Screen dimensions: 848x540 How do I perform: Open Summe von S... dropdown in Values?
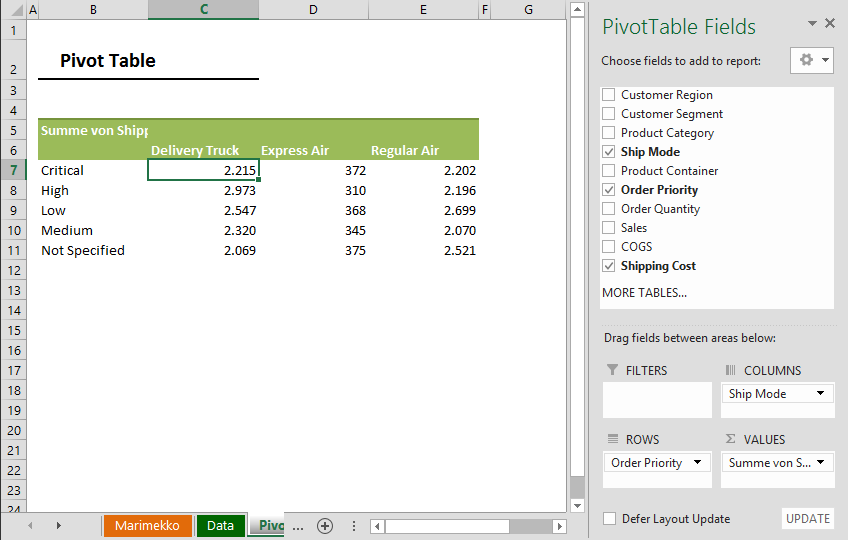coord(820,462)
